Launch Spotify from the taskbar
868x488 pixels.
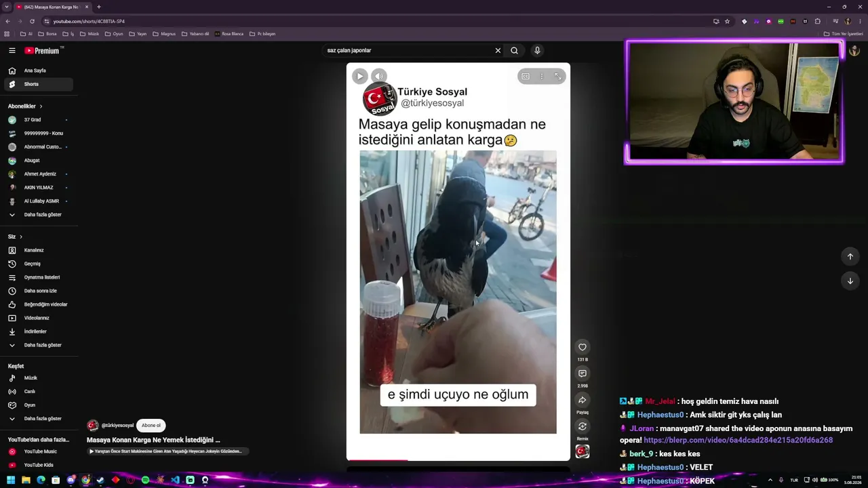click(x=145, y=480)
